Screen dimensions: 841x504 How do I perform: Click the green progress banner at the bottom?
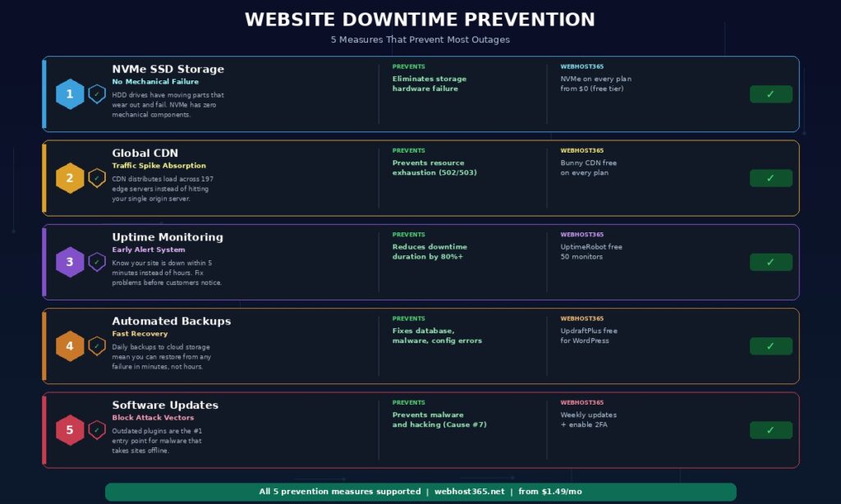(x=420, y=492)
